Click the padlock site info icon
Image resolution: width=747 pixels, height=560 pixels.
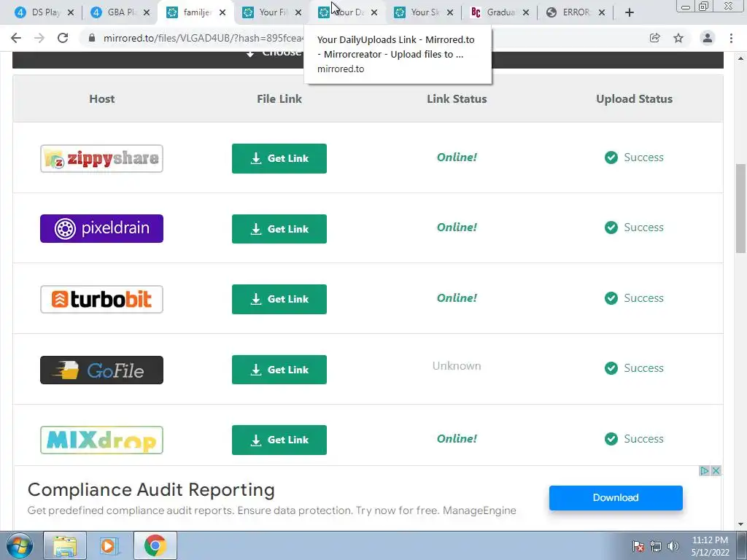pyautogui.click(x=92, y=38)
